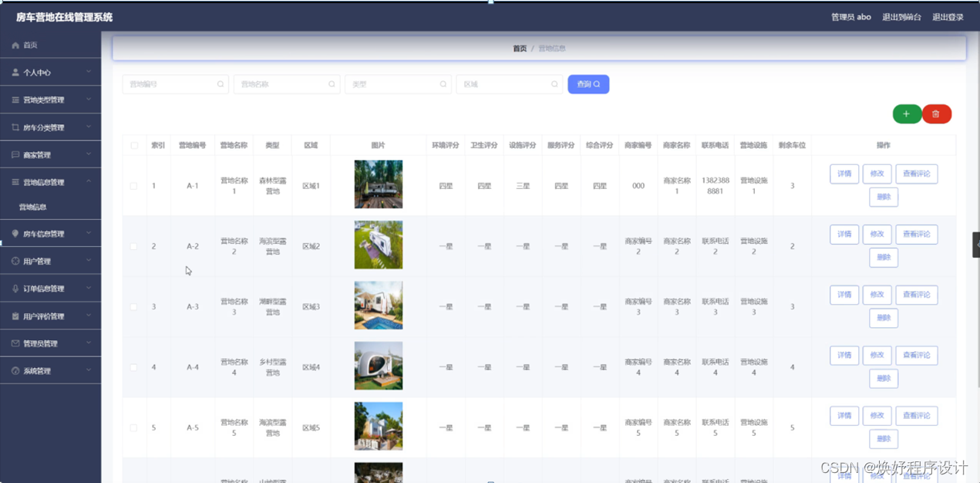
Task: Expand the 系统管理 chevron
Action: coord(89,370)
